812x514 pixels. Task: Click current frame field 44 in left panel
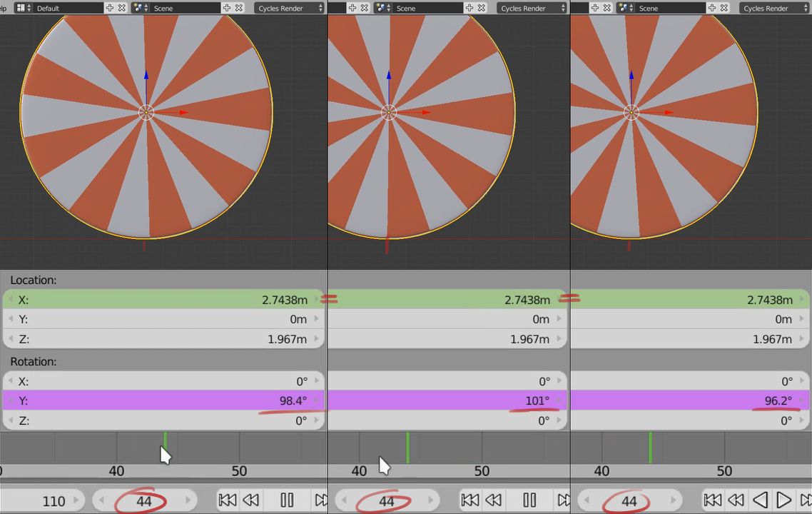144,500
